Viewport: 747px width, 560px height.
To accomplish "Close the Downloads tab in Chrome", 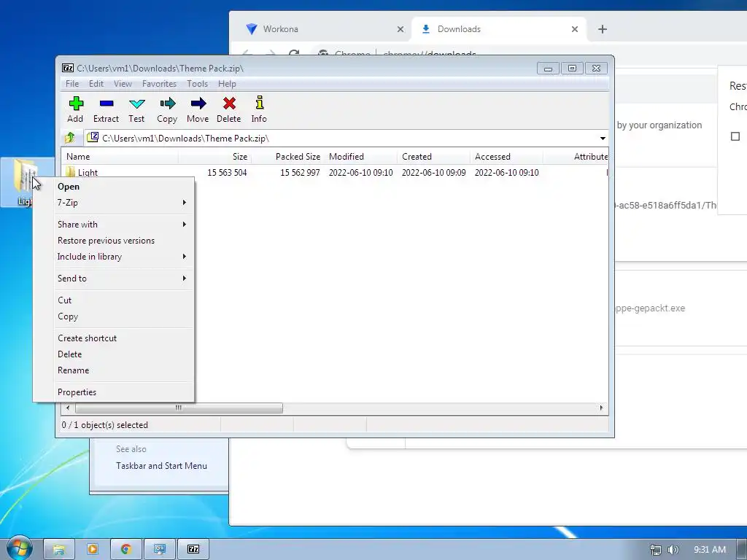I will click(x=575, y=29).
